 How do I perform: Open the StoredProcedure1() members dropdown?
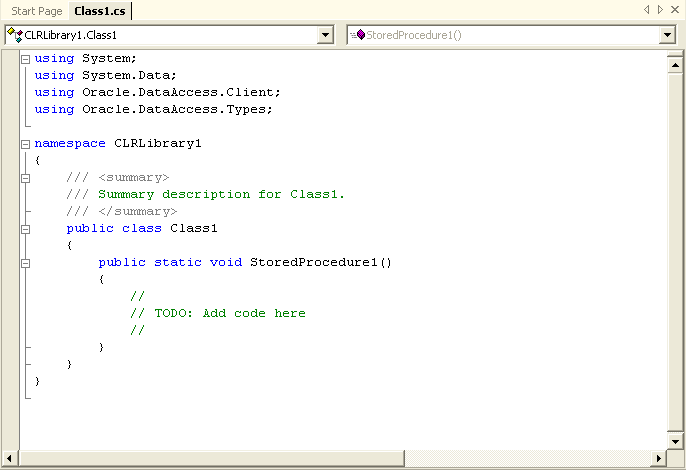click(668, 35)
